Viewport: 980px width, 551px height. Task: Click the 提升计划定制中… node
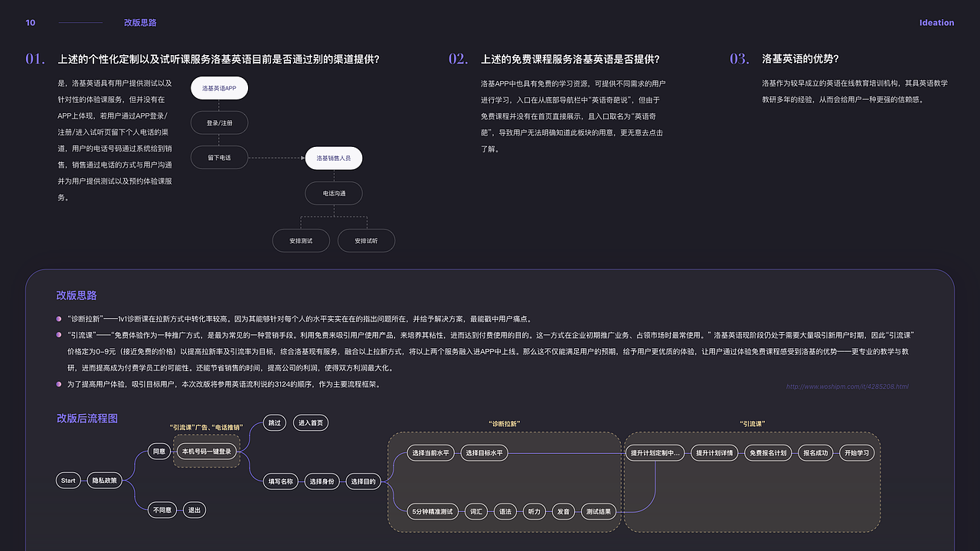coord(655,453)
